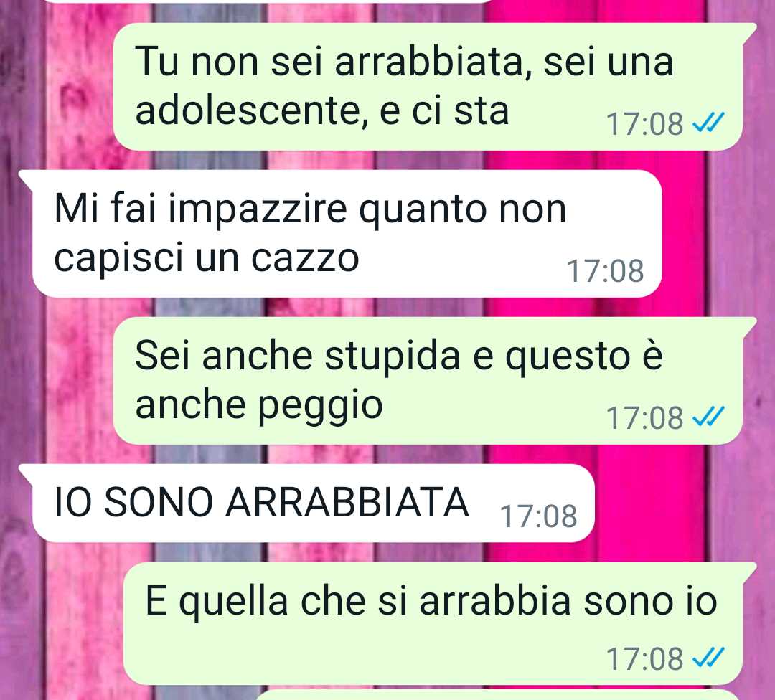
Task: Click 17:08 timestamp on 'capisci un cazzo' message
Action: [x=605, y=271]
